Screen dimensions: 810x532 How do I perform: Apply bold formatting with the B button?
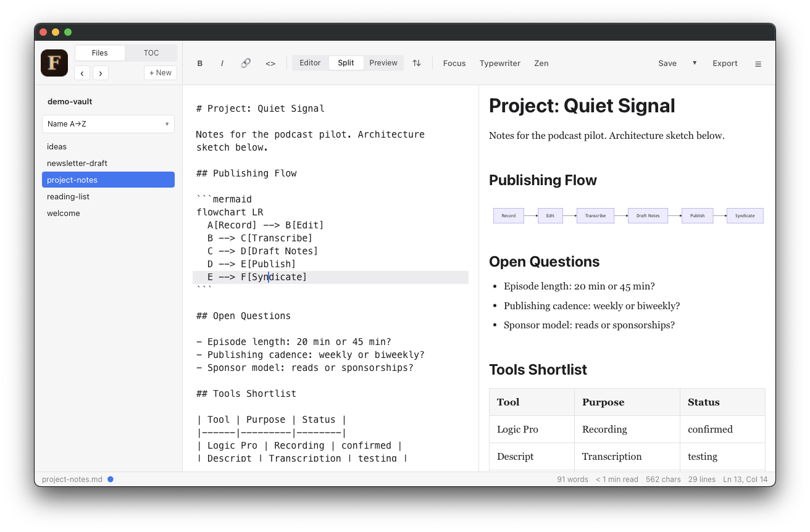[x=200, y=64]
